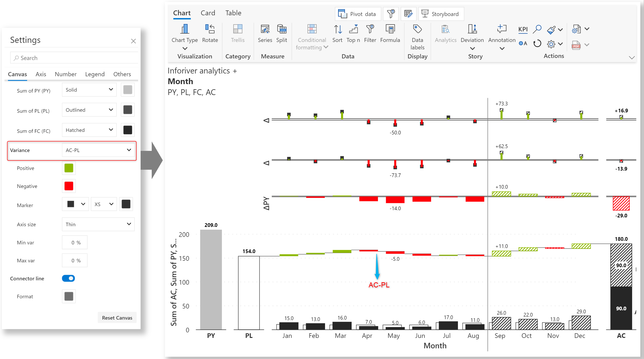This screenshot has height=359, width=644.
Task: Open the Formula editor icon
Action: tap(390, 29)
